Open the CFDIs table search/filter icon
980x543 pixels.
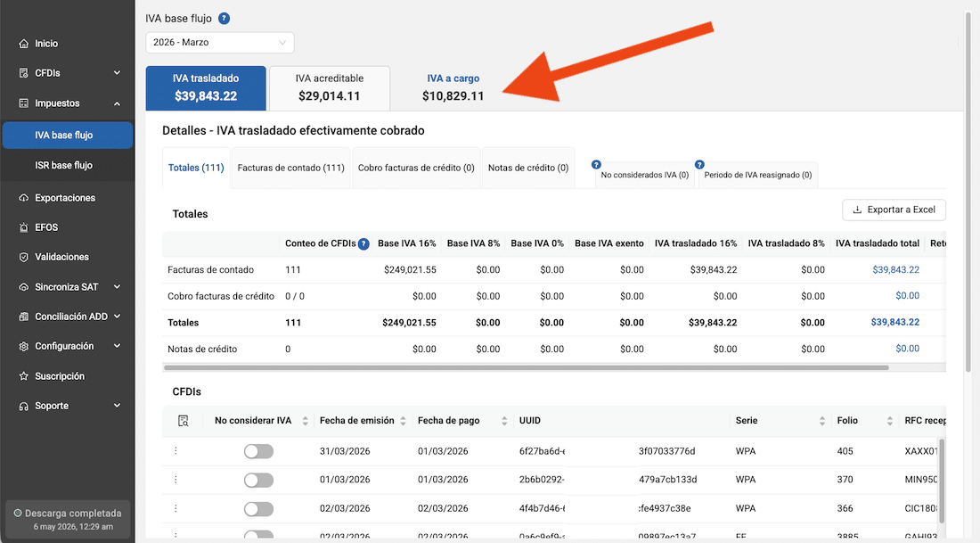(184, 421)
